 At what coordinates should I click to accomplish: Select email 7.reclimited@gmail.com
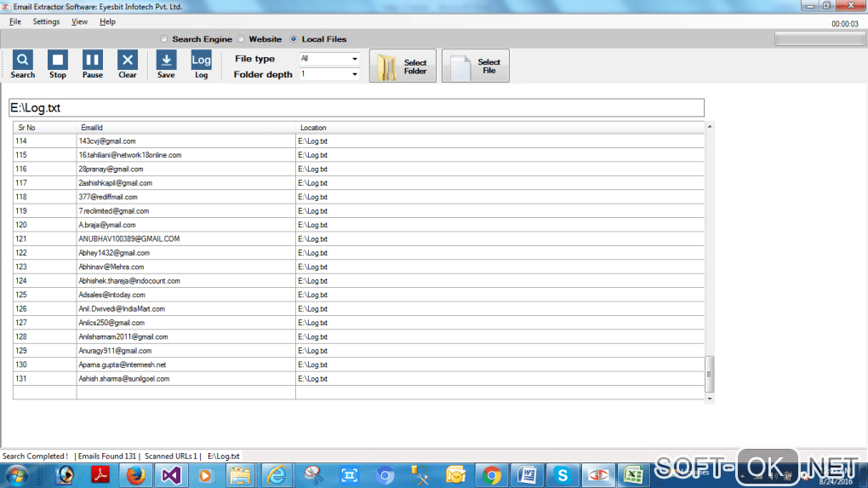tap(113, 211)
